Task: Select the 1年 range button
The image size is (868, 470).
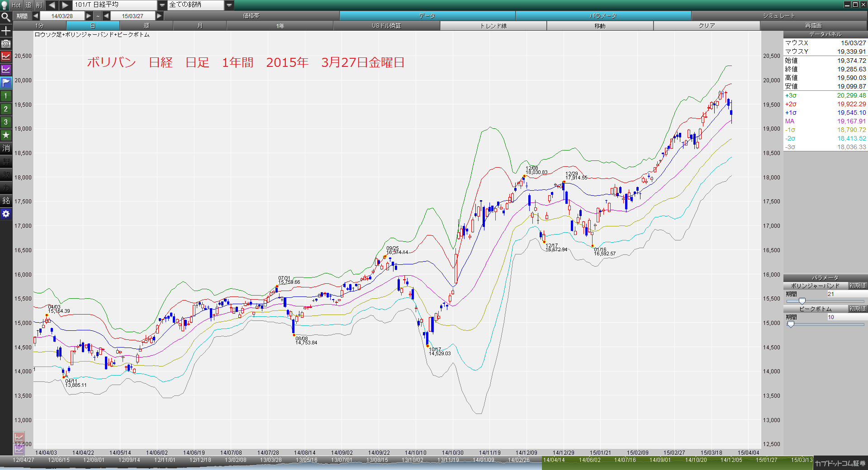Action: point(280,26)
